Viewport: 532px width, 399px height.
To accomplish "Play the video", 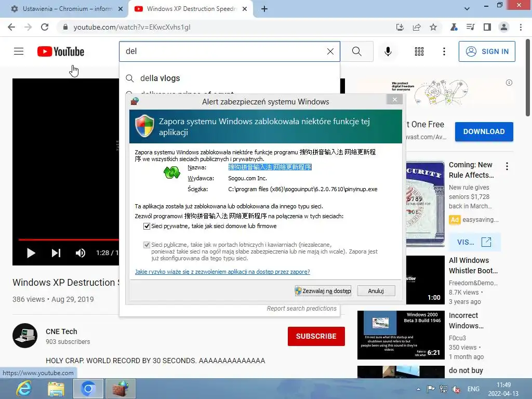I will [x=31, y=253].
